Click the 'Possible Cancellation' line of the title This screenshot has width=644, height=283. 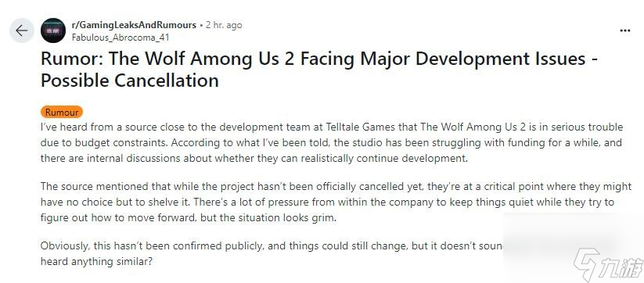coord(129,81)
